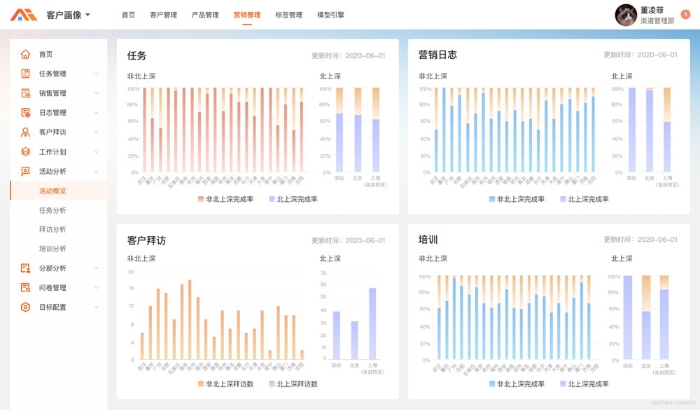The width and height of the screenshot is (700, 410).
Task: Toggle 非北上深拜访数 legend in 客户拜访 card
Action: coord(226,384)
